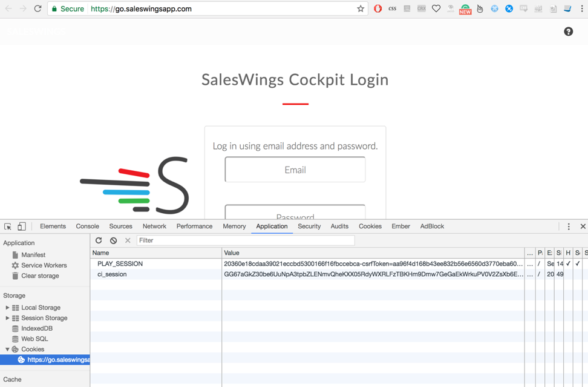This screenshot has height=387, width=588.
Task: Expand the Local Storage tree node
Action: click(x=7, y=308)
